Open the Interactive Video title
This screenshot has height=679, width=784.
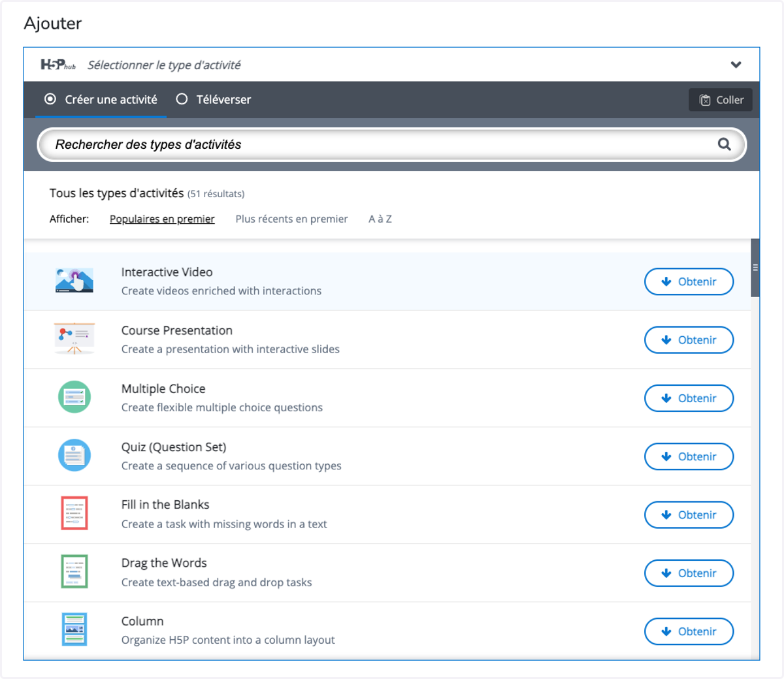167,272
